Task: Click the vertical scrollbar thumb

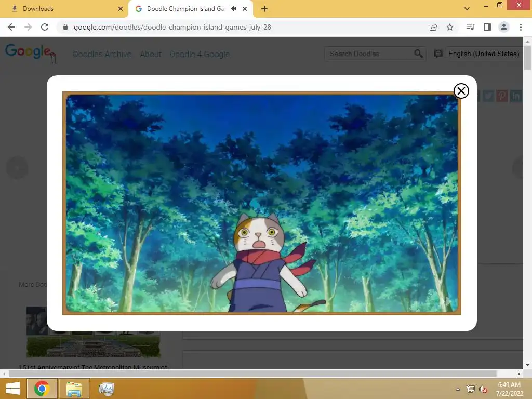Action: click(527, 57)
